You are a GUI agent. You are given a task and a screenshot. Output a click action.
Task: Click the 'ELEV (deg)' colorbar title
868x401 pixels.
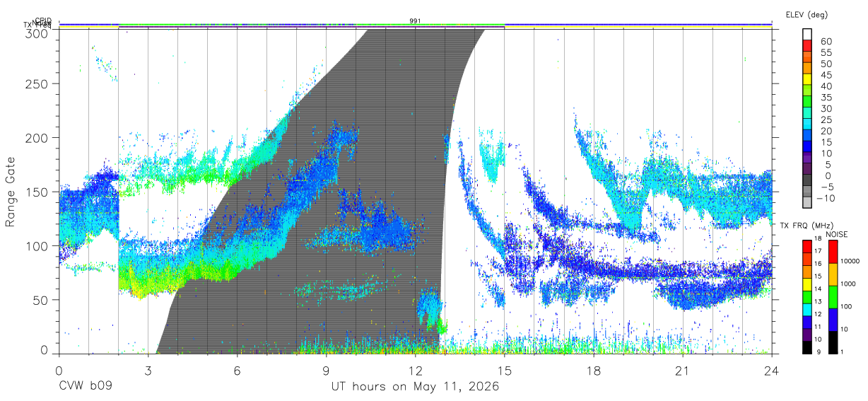click(x=806, y=14)
